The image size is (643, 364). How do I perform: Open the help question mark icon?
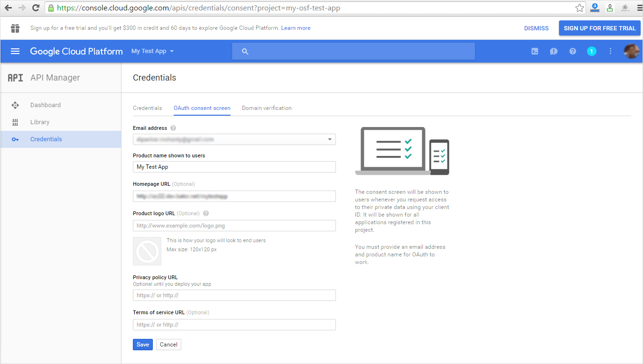pyautogui.click(x=573, y=51)
